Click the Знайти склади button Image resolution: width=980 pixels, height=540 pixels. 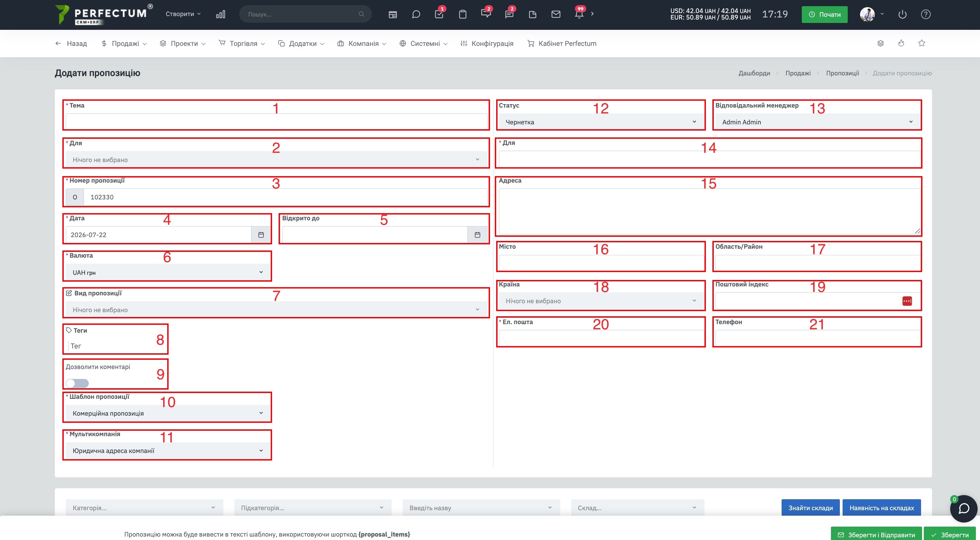point(810,508)
